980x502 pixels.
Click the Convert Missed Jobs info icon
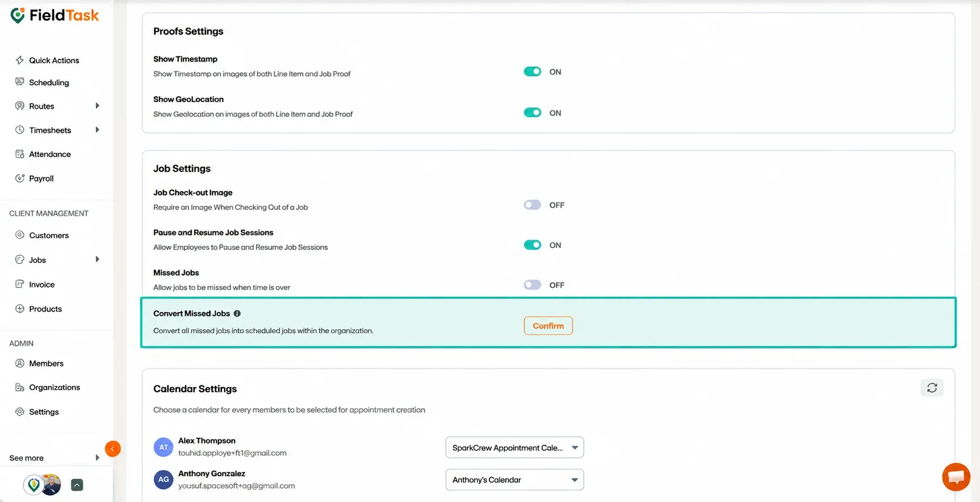coord(237,314)
